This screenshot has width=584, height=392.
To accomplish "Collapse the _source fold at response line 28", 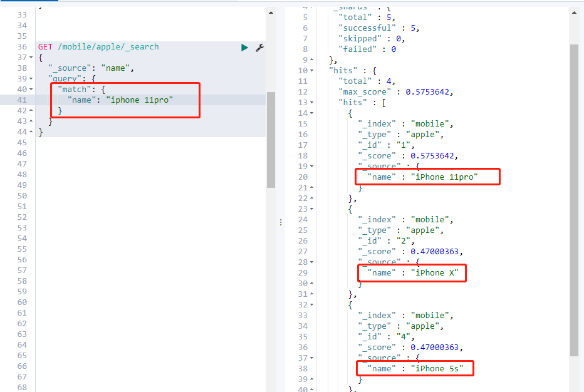I will tap(312, 262).
